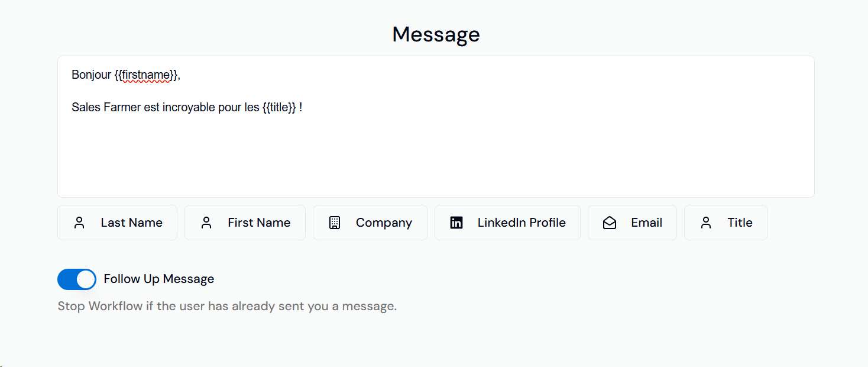Click the LinkedIn logo icon
The height and width of the screenshot is (367, 868).
pyautogui.click(x=456, y=223)
